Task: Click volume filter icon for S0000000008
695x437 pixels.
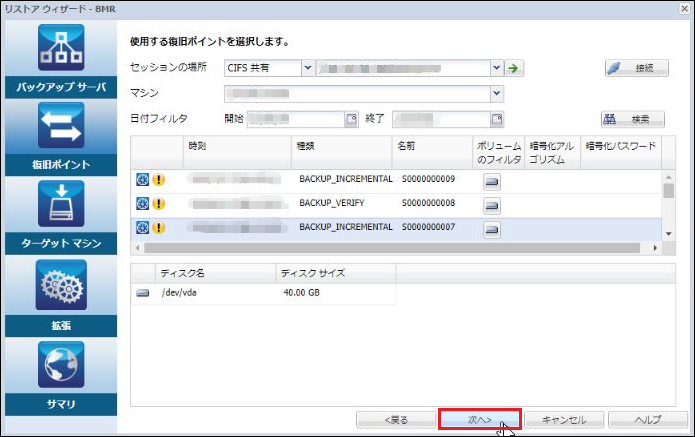Action: (492, 206)
